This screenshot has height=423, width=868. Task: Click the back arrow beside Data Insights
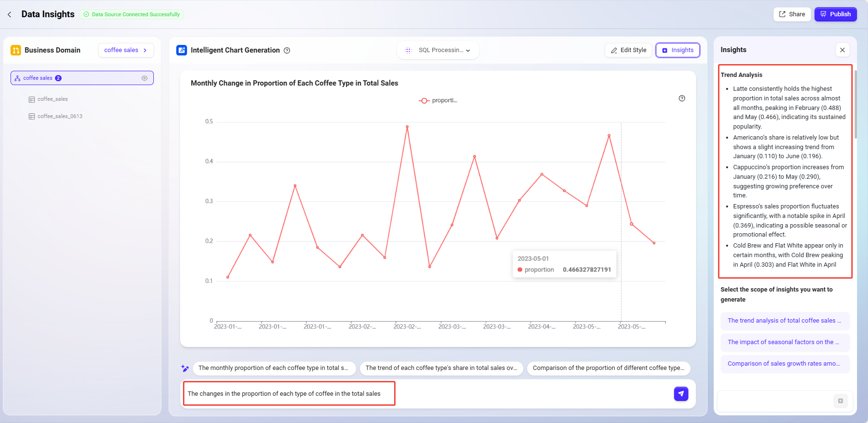[10, 14]
